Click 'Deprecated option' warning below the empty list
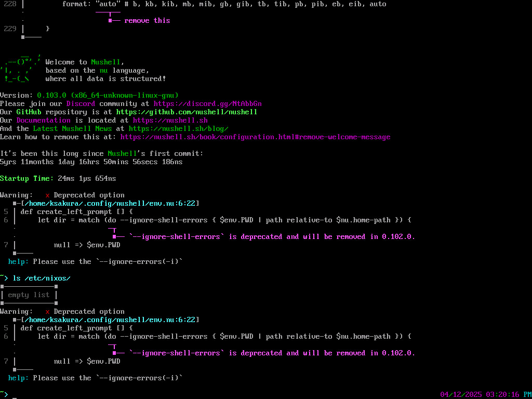 [89, 312]
